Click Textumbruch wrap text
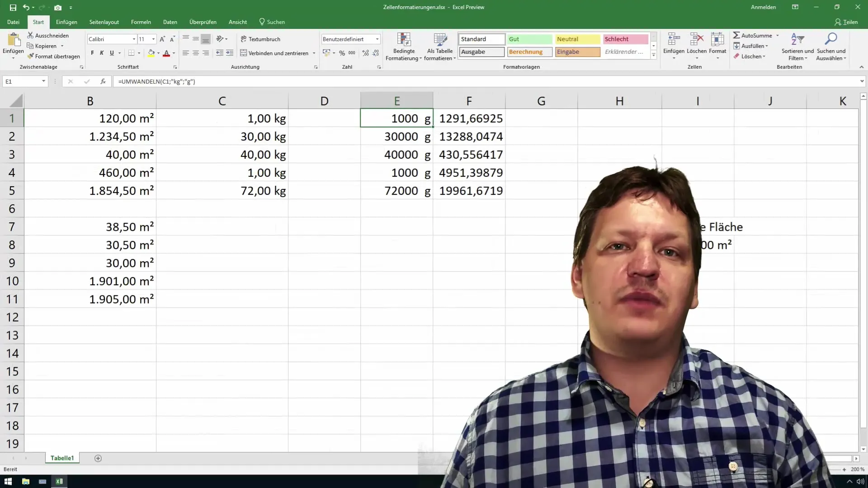The width and height of the screenshot is (868, 488). tap(260, 39)
